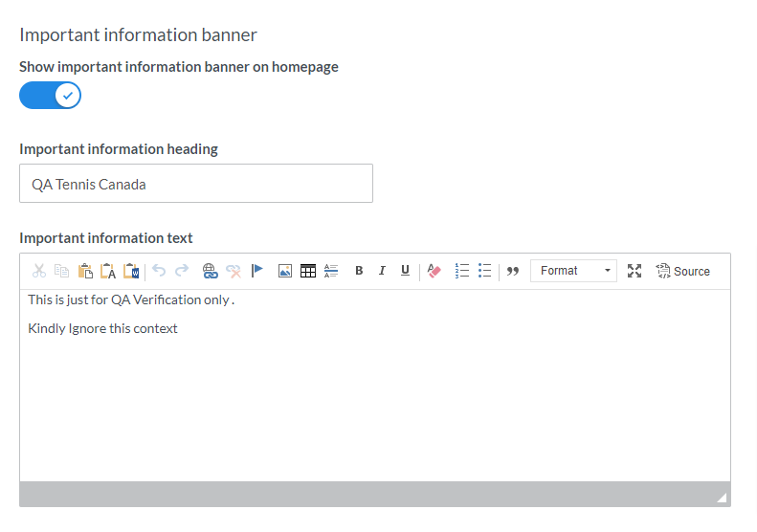Click the Copy icon in editor toolbar
The image size is (757, 532).
62,271
